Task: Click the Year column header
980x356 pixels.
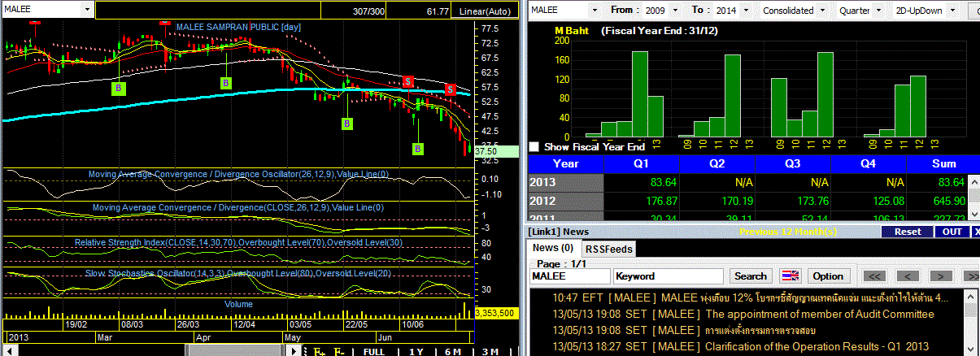Action: (x=566, y=163)
